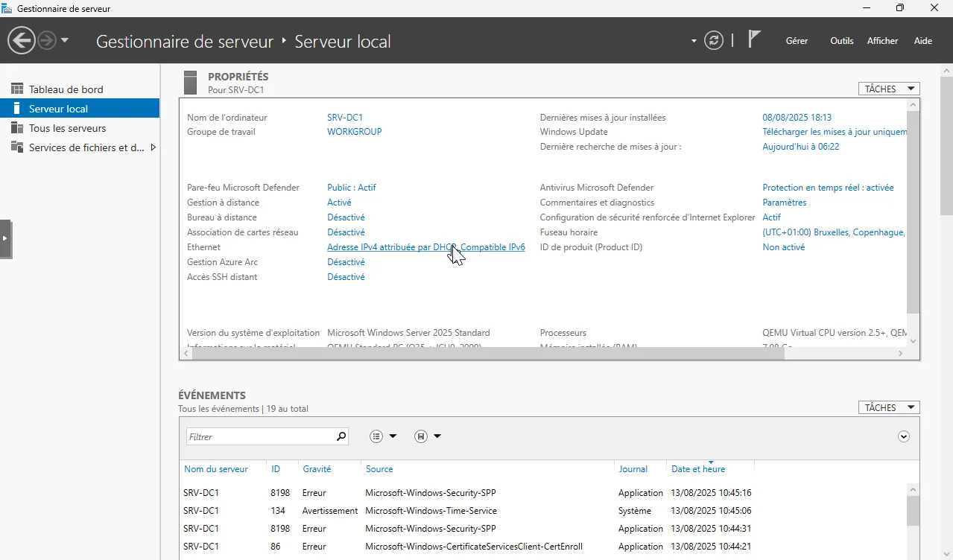Open the notifications flag
The height and width of the screenshot is (560, 953).
pos(754,39)
